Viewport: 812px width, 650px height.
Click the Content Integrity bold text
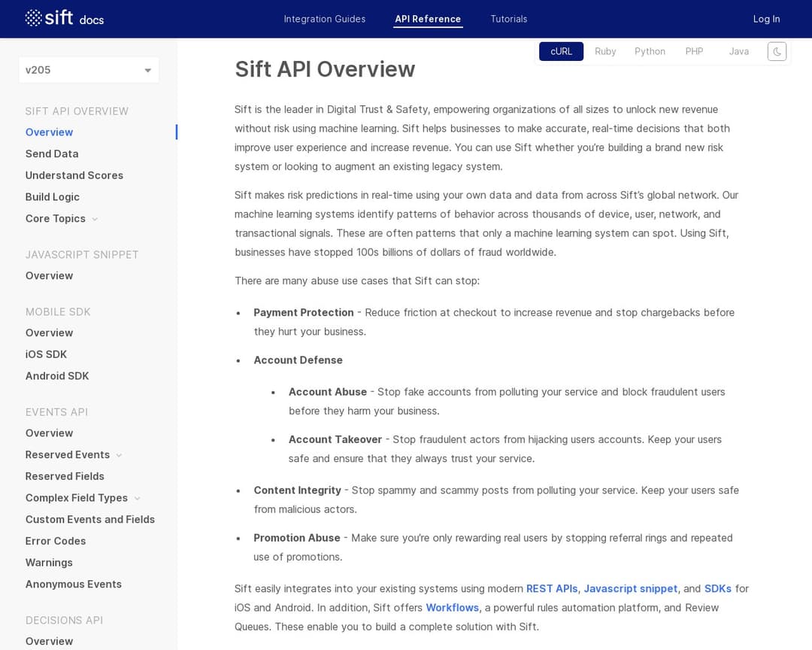(297, 491)
